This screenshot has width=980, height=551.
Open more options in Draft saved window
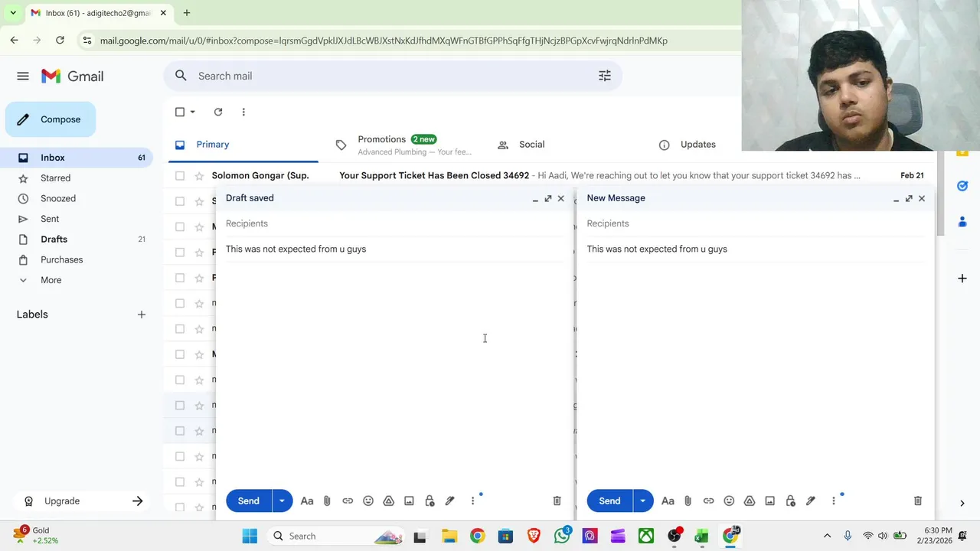[x=472, y=500]
